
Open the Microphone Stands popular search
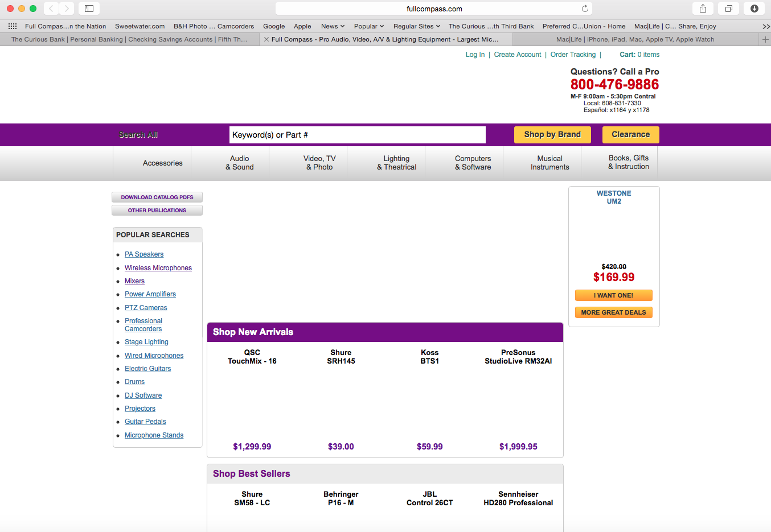pos(154,435)
